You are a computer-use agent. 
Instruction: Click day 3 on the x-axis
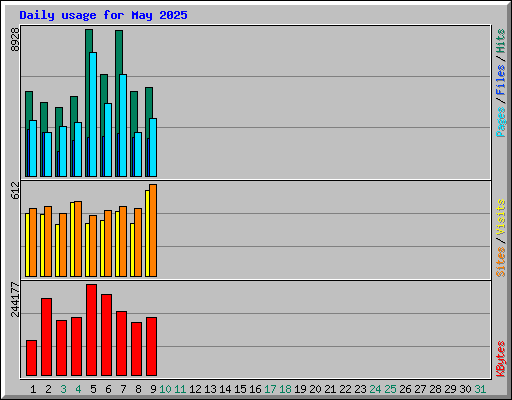pos(63,389)
